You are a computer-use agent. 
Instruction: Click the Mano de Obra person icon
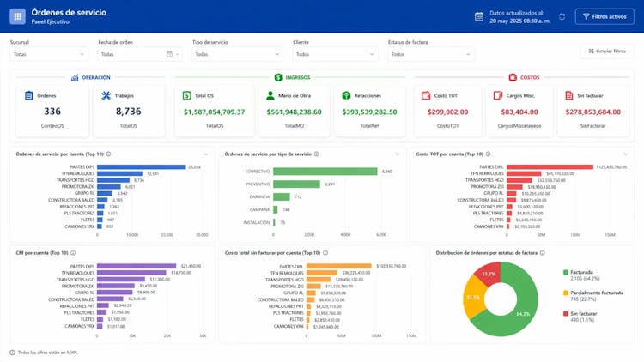pyautogui.click(x=270, y=95)
